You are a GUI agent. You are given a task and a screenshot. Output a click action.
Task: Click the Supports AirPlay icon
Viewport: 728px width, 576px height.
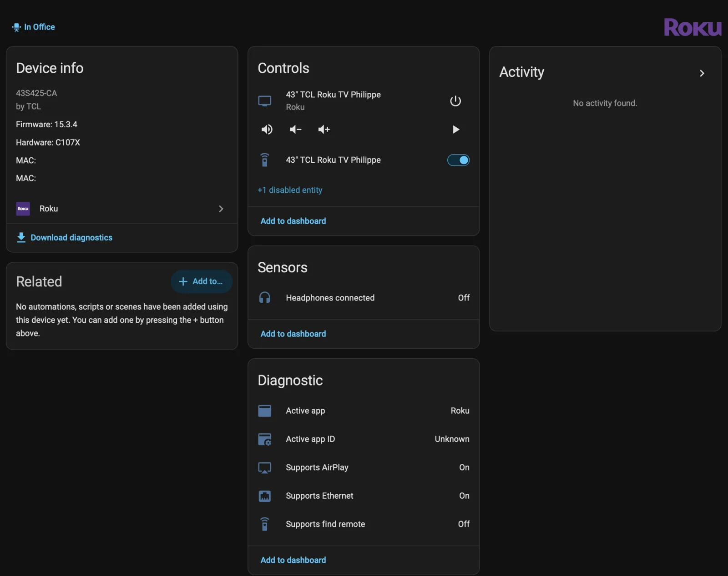pyautogui.click(x=265, y=467)
